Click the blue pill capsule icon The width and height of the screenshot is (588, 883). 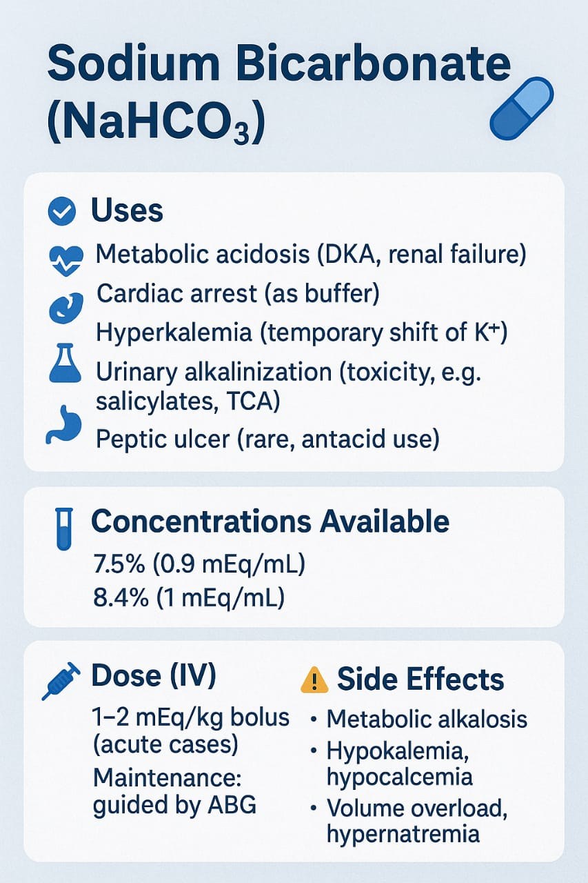(x=521, y=107)
